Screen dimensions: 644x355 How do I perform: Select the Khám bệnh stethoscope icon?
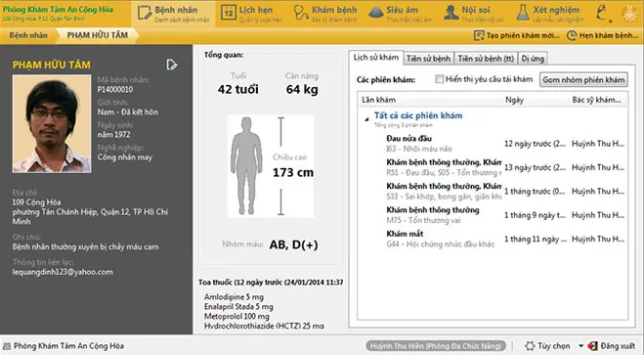point(301,13)
